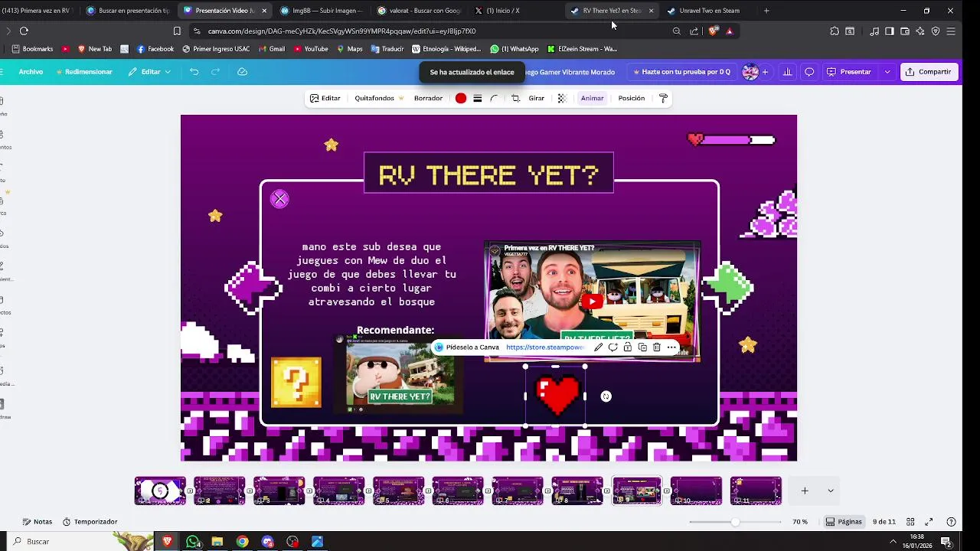This screenshot has height=551, width=980.
Task: Click the Animar button
Action: point(592,98)
